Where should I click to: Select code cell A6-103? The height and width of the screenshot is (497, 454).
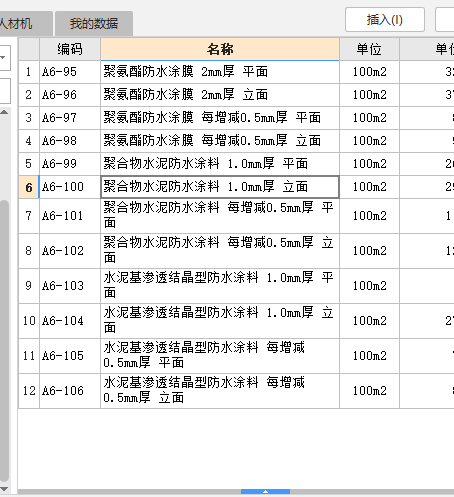tap(70, 286)
